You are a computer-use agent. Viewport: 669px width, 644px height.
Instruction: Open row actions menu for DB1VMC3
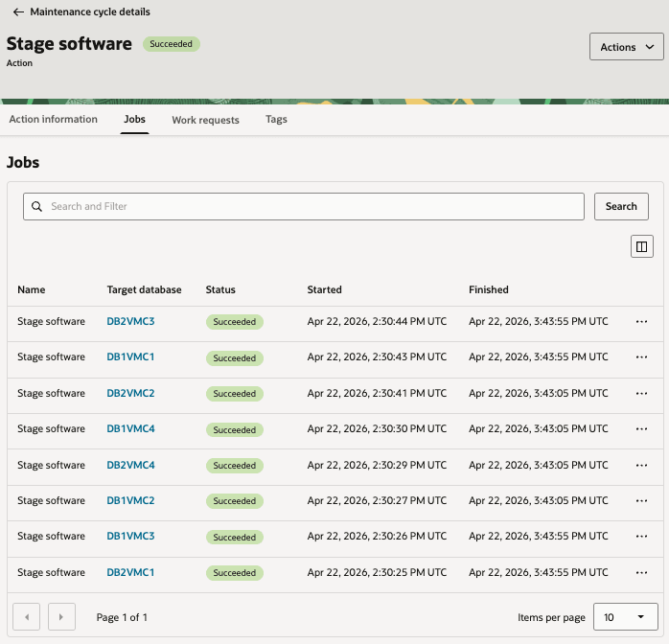tap(642, 536)
